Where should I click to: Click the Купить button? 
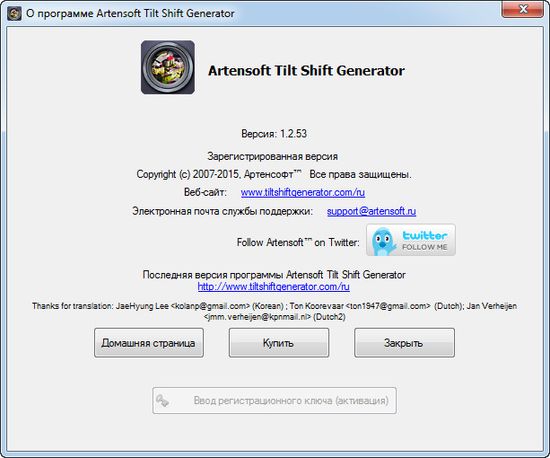(x=279, y=343)
